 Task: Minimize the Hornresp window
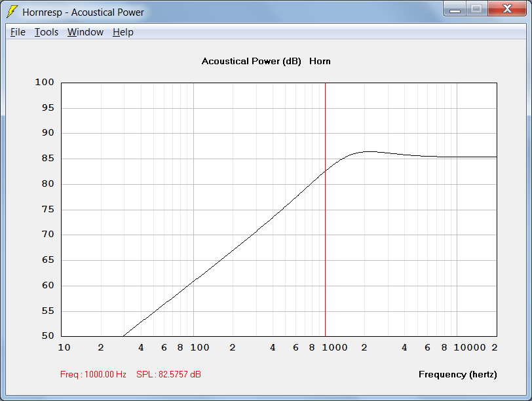pos(455,9)
